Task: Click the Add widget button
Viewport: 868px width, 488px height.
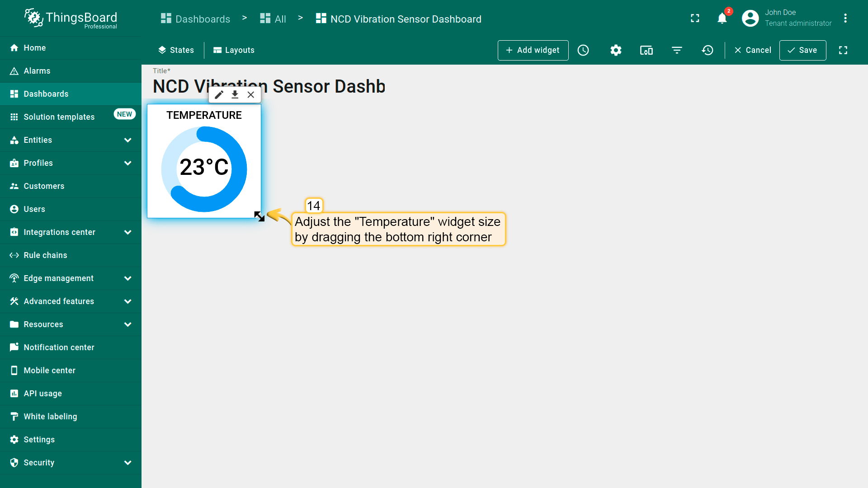Action: 533,50
